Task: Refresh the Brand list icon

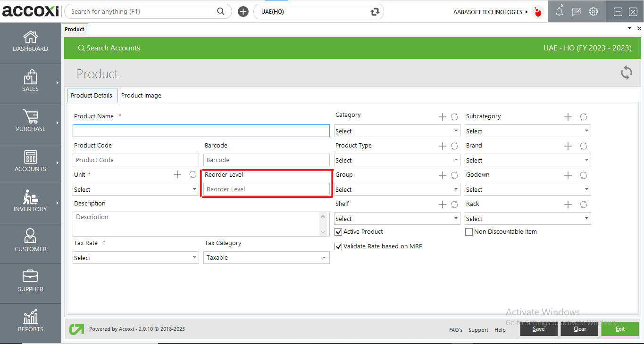Action: tap(583, 146)
